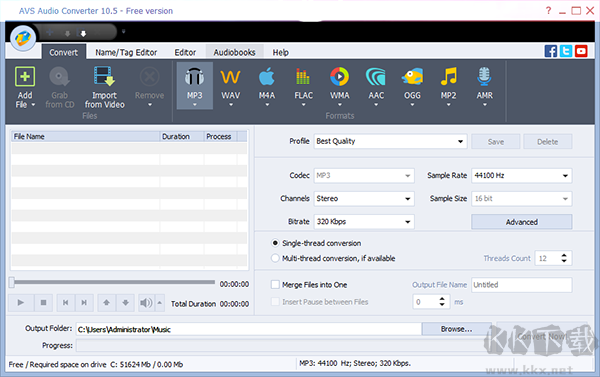Click the help question mark icon
Viewport: 600px width, 377px height.
click(x=548, y=10)
